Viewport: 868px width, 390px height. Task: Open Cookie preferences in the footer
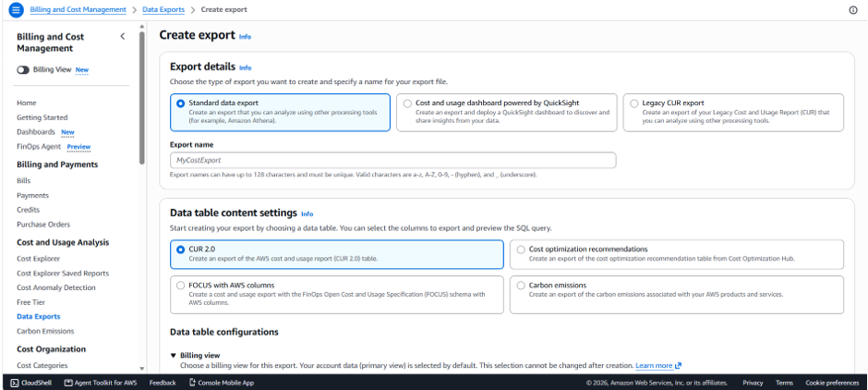pos(832,383)
